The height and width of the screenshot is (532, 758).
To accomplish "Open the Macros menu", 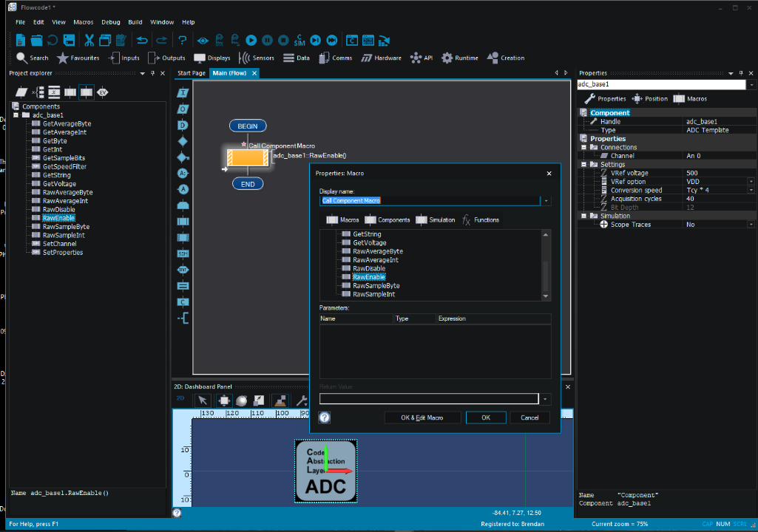I will click(x=84, y=22).
